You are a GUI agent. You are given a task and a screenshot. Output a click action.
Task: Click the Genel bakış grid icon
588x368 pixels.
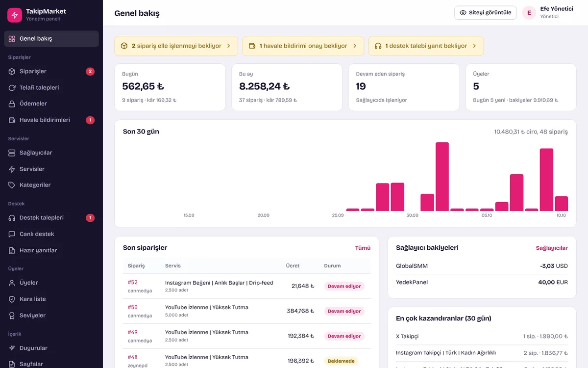(12, 39)
